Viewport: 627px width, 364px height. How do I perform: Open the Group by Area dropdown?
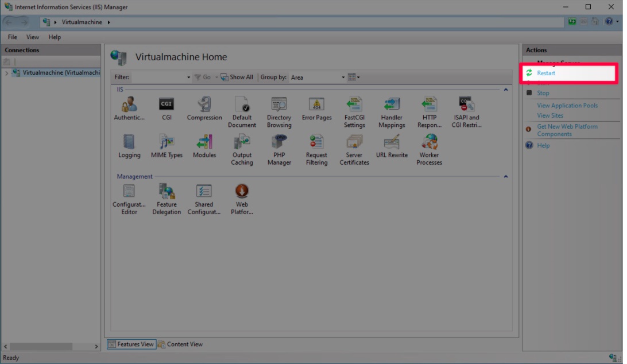tap(343, 77)
